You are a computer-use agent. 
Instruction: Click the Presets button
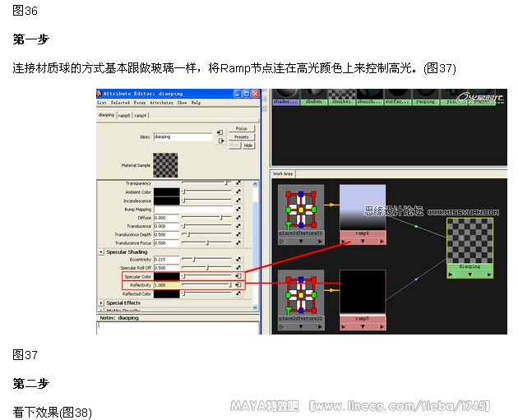coord(241,137)
